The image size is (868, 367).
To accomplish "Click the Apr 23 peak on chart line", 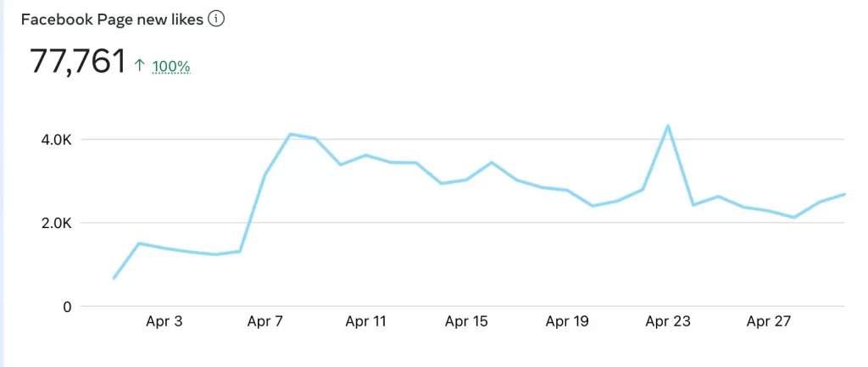I will (668, 125).
